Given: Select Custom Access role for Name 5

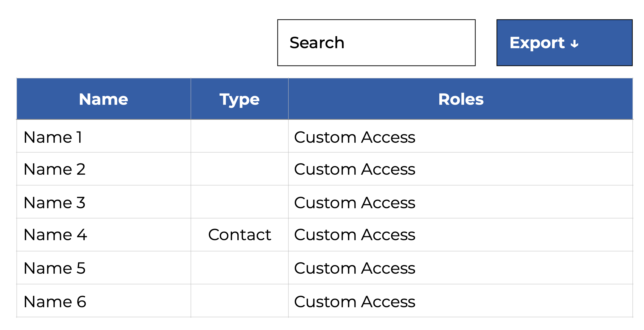Looking at the screenshot, I should pyautogui.click(x=354, y=268).
